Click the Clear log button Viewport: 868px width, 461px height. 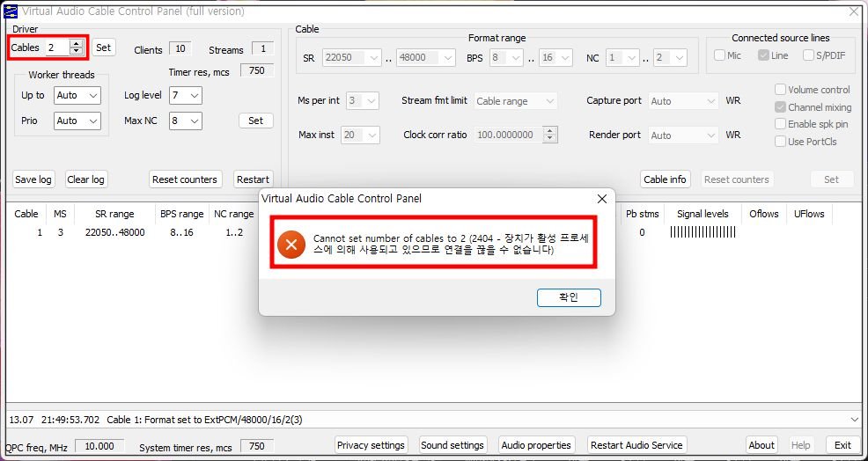pyautogui.click(x=85, y=179)
